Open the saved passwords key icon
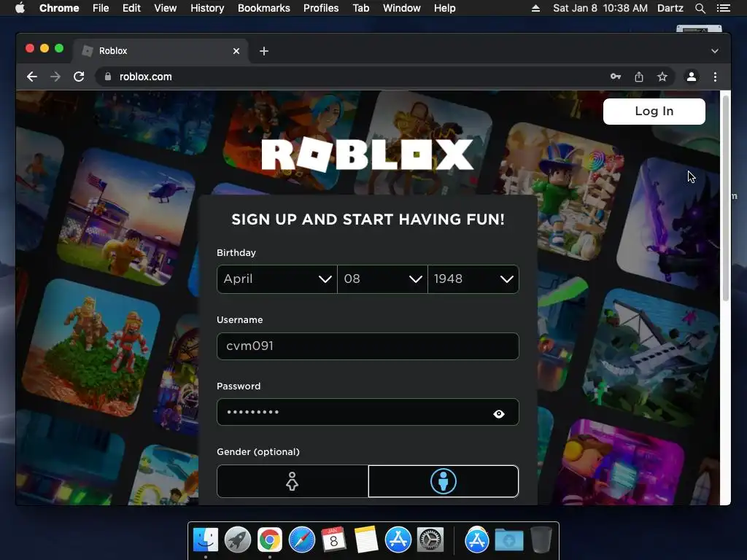Viewport: 747px width, 560px height. (616, 77)
